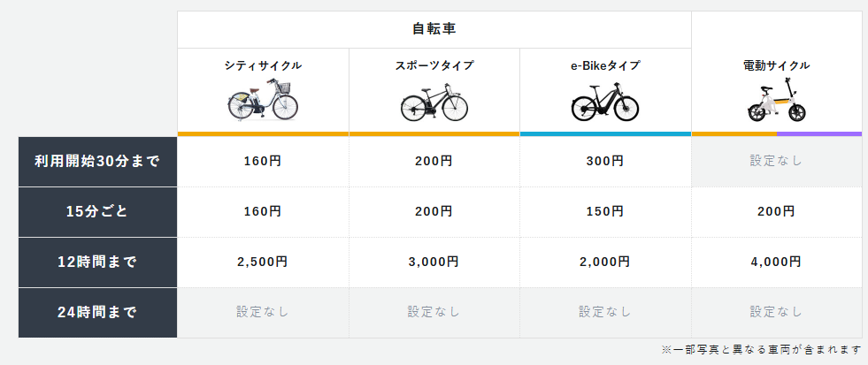Click the 24時間まで row header
The height and width of the screenshot is (365, 868).
pos(97,313)
